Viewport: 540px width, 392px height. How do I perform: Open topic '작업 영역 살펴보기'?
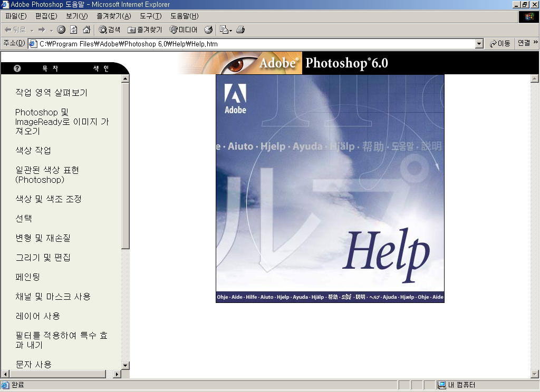click(51, 93)
